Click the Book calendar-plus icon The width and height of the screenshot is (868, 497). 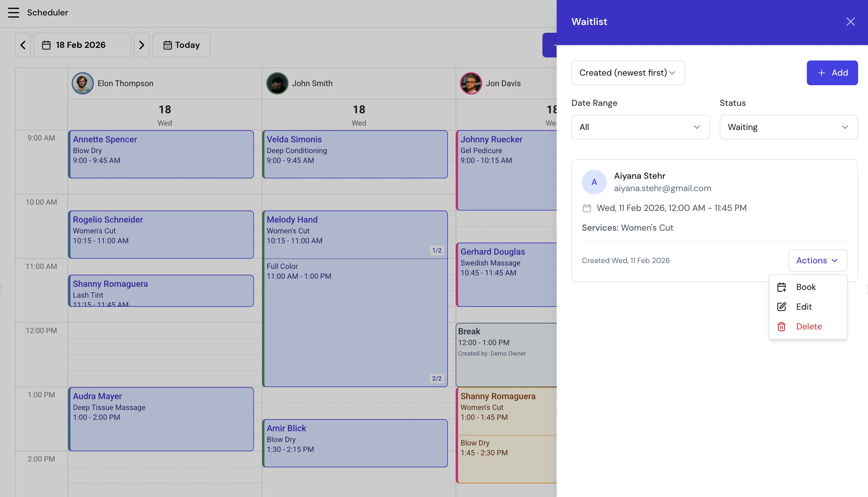pyautogui.click(x=782, y=287)
